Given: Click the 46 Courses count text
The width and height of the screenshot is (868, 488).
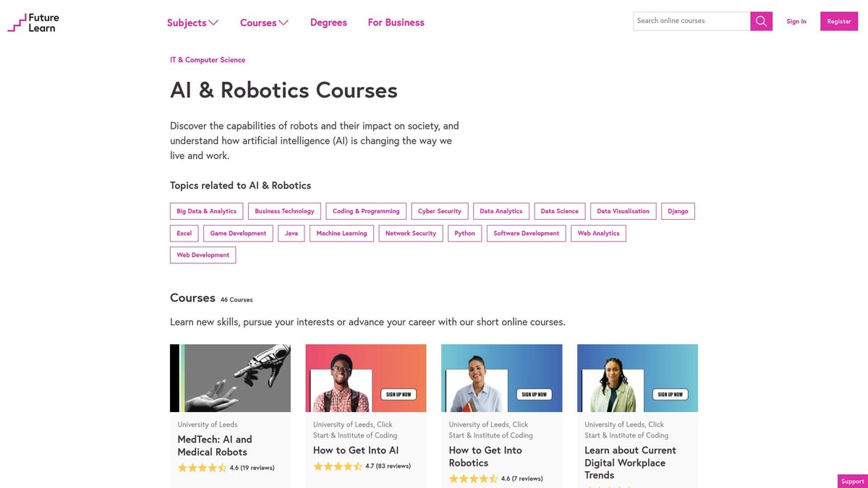Looking at the screenshot, I should tap(237, 299).
